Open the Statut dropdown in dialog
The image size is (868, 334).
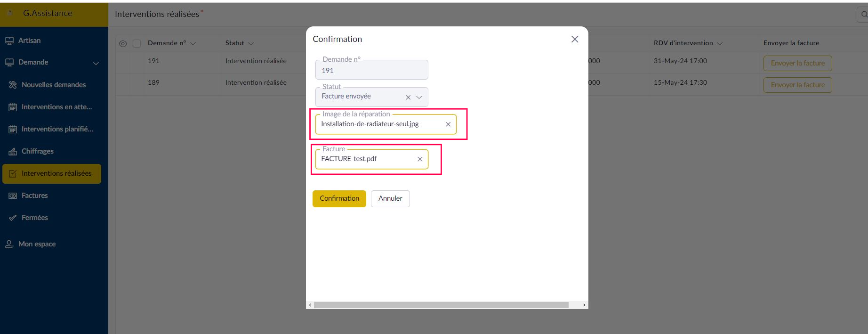coord(419,98)
